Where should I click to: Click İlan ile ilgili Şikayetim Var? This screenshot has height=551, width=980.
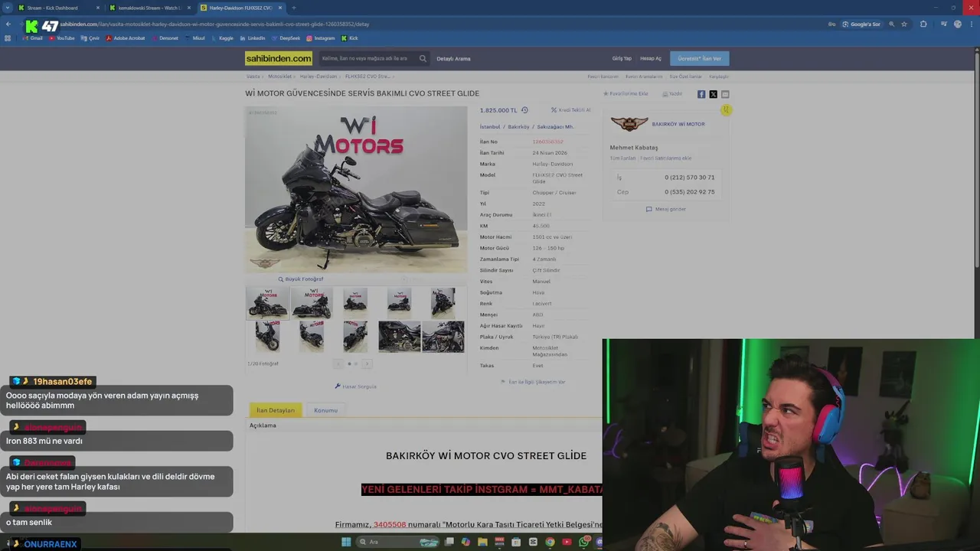coord(533,382)
